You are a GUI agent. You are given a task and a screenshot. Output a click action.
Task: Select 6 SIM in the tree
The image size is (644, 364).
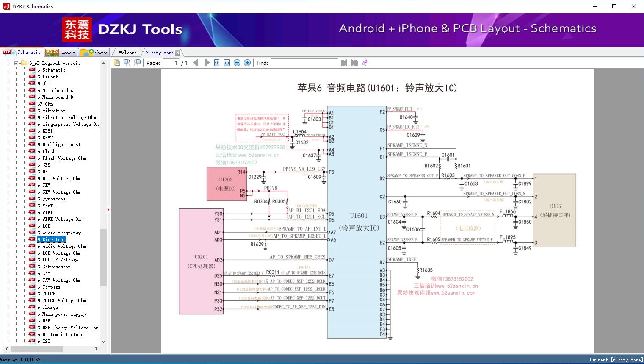(x=44, y=185)
